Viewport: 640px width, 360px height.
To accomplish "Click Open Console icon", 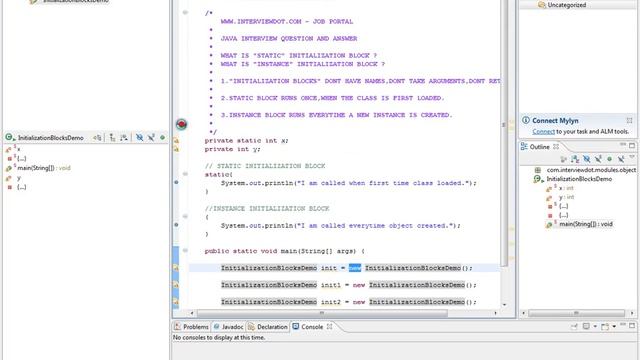I will pyautogui.click(x=605, y=327).
